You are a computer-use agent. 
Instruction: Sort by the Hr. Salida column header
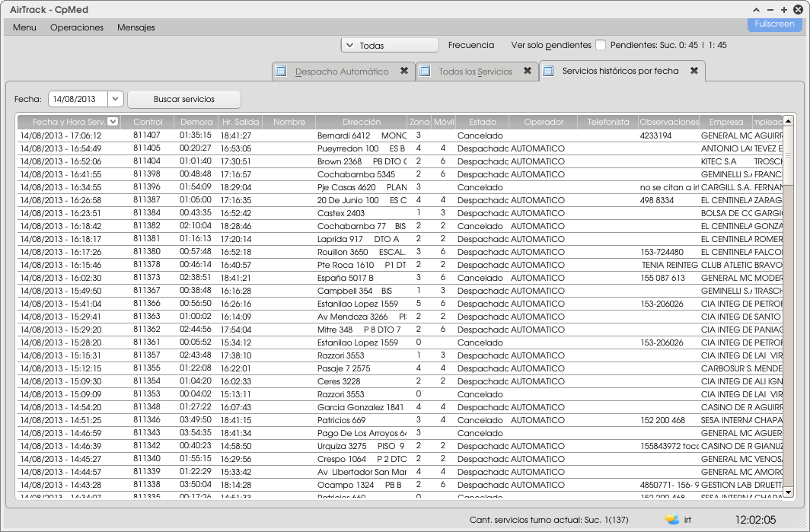pos(241,122)
